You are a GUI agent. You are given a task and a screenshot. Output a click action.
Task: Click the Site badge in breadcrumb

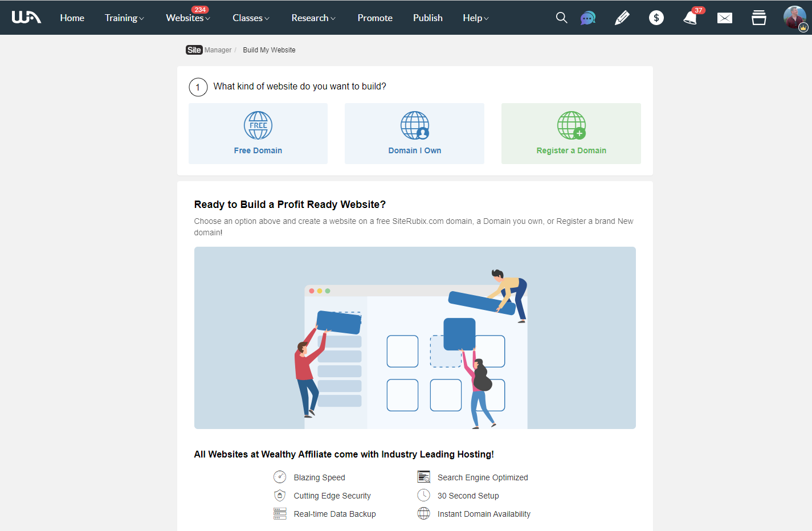pyautogui.click(x=194, y=50)
